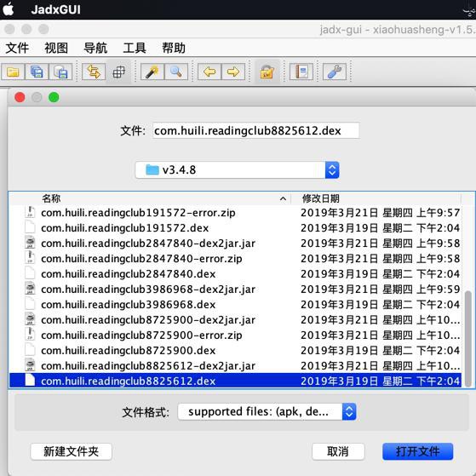Click the back arrow toolbar icon
Image resolution: width=476 pixels, height=476 pixels.
(209, 72)
